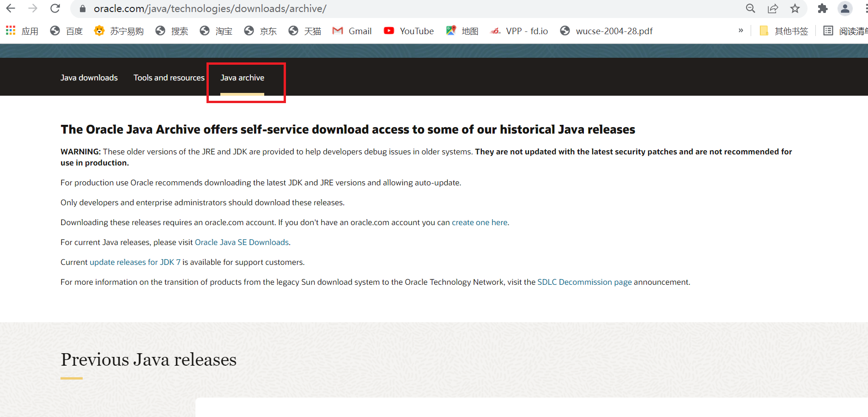The width and height of the screenshot is (868, 417).
Task: Open Oracle Java SE Downloads link
Action: [242, 242]
